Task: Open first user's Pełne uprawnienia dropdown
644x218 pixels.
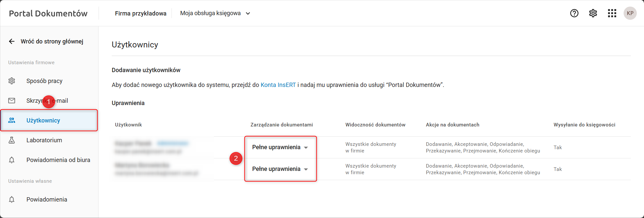Action: [x=280, y=147]
